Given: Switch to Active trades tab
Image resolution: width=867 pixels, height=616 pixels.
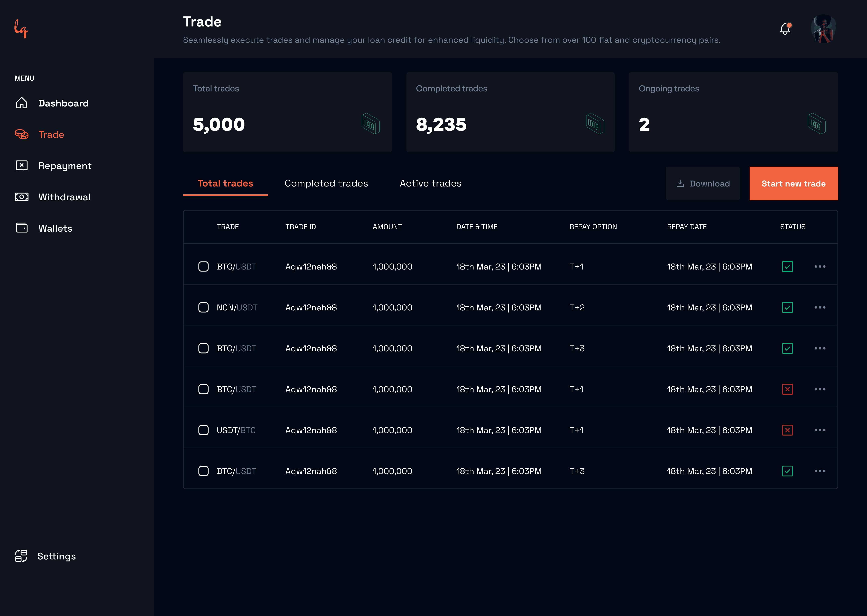Looking at the screenshot, I should 430,184.
